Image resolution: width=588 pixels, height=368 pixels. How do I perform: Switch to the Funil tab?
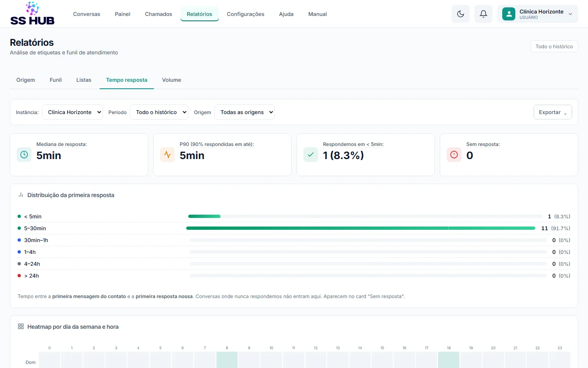[x=56, y=80]
